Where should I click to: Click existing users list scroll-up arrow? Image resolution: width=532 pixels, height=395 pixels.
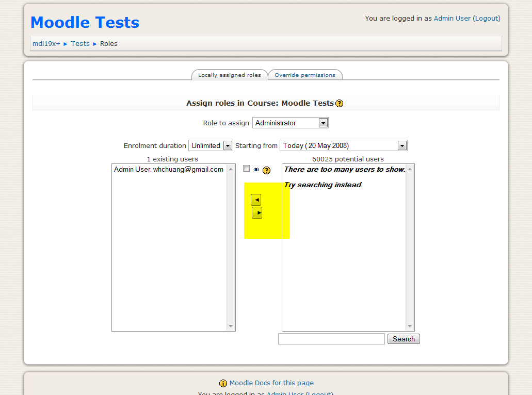pos(231,169)
